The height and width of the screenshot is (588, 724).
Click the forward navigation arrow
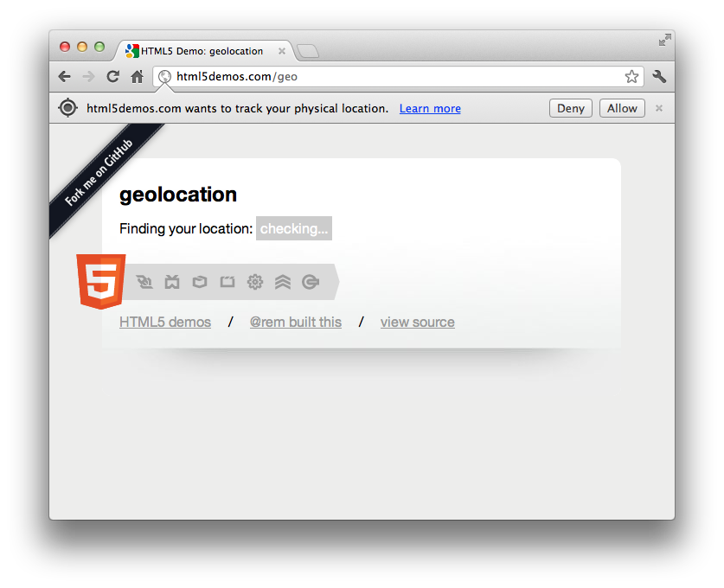88,77
